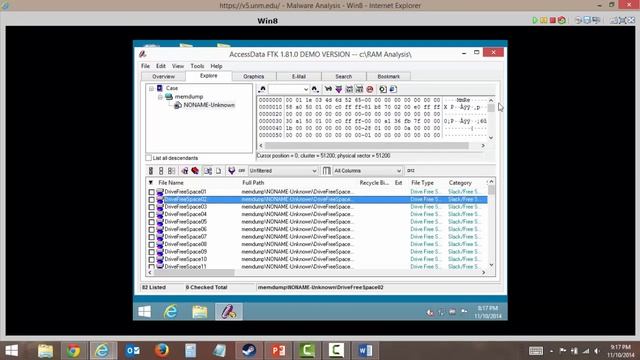Check the box for DriveFreeSpace06

151,229
